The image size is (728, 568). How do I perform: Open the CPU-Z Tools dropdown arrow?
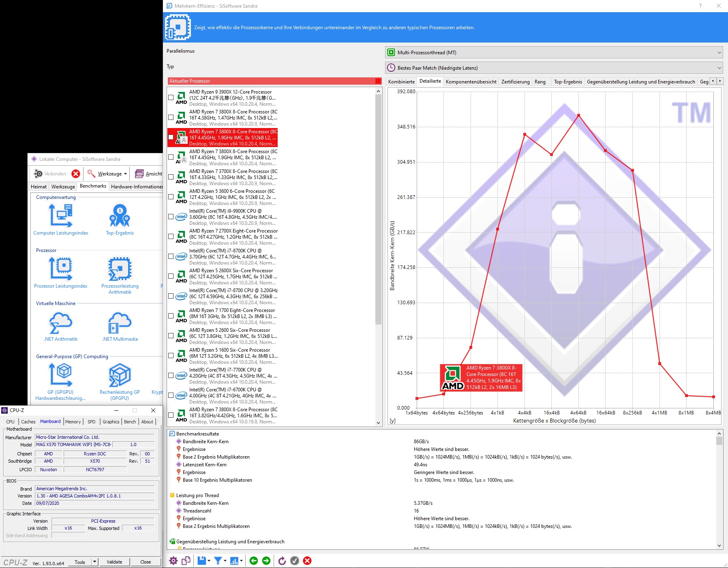click(x=94, y=562)
